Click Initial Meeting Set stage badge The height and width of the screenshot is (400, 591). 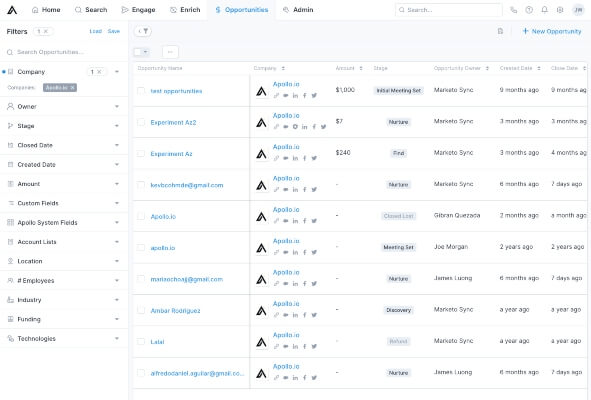pyautogui.click(x=398, y=90)
